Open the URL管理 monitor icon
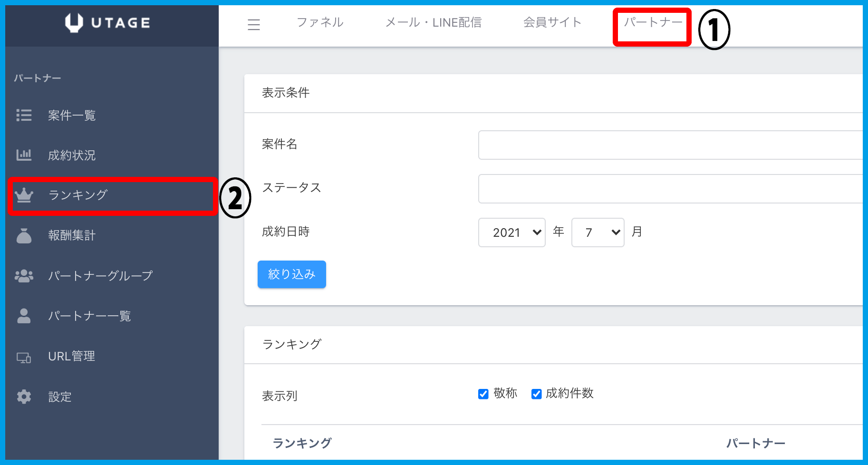868x465 pixels. pyautogui.click(x=24, y=357)
